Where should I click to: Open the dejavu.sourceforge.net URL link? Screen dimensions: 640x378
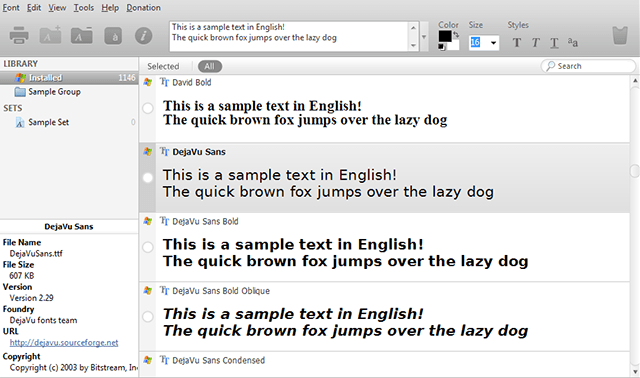coord(64,342)
